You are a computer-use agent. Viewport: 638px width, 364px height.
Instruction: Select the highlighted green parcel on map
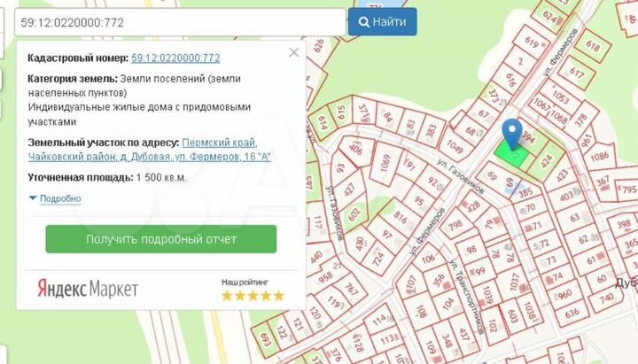point(512,156)
